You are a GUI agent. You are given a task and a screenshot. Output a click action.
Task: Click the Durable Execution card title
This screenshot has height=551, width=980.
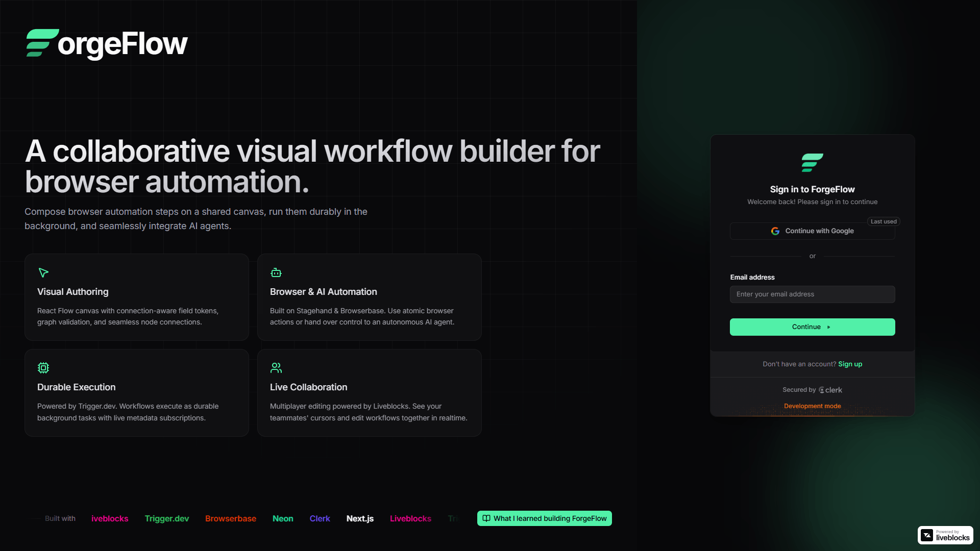[x=77, y=387]
